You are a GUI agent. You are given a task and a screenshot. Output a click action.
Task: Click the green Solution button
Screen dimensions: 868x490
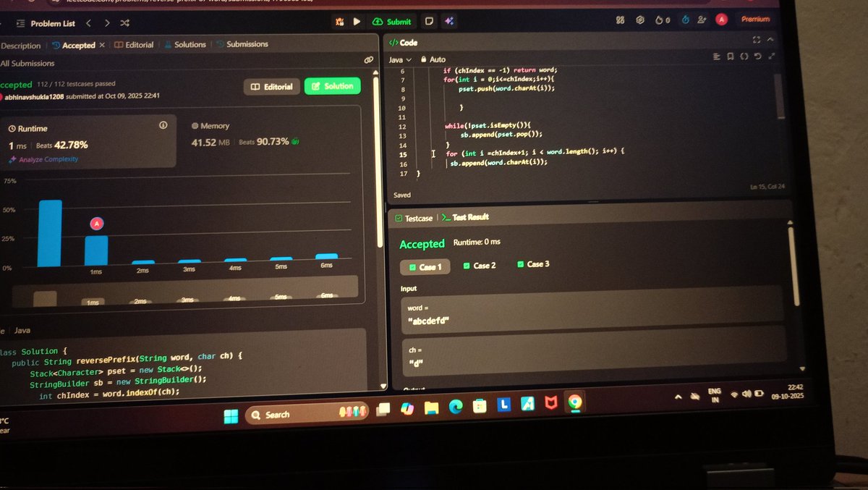pos(332,86)
